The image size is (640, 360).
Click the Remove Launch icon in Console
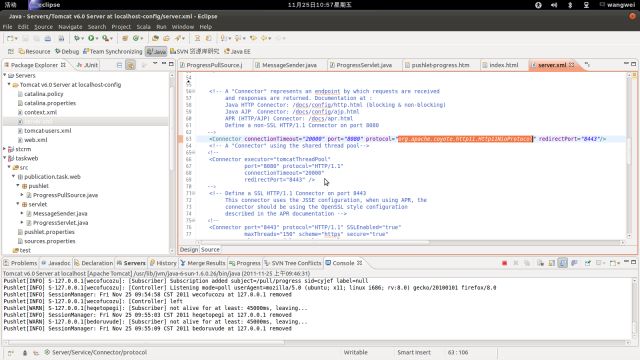pyautogui.click(x=516, y=263)
